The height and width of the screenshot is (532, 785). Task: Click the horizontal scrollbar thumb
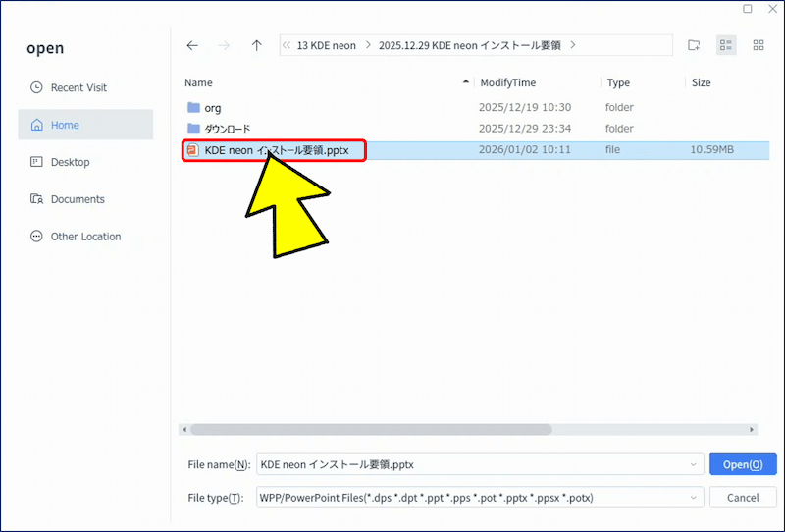tap(371, 429)
